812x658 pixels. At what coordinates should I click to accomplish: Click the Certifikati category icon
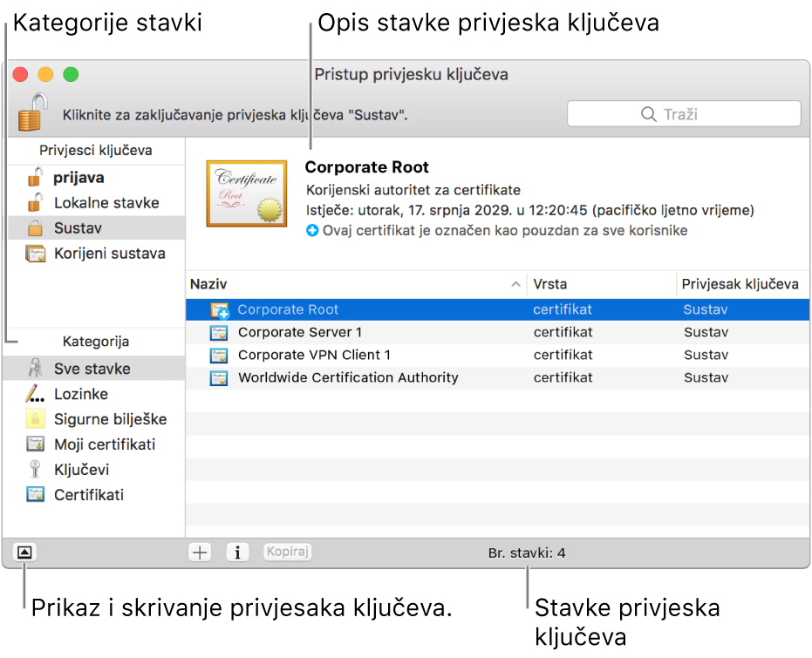tap(35, 494)
